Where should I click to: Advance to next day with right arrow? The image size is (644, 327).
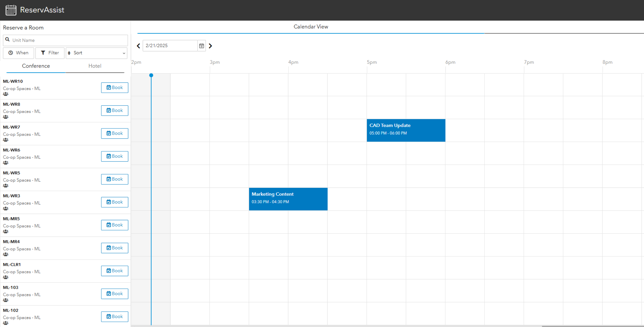click(x=211, y=46)
